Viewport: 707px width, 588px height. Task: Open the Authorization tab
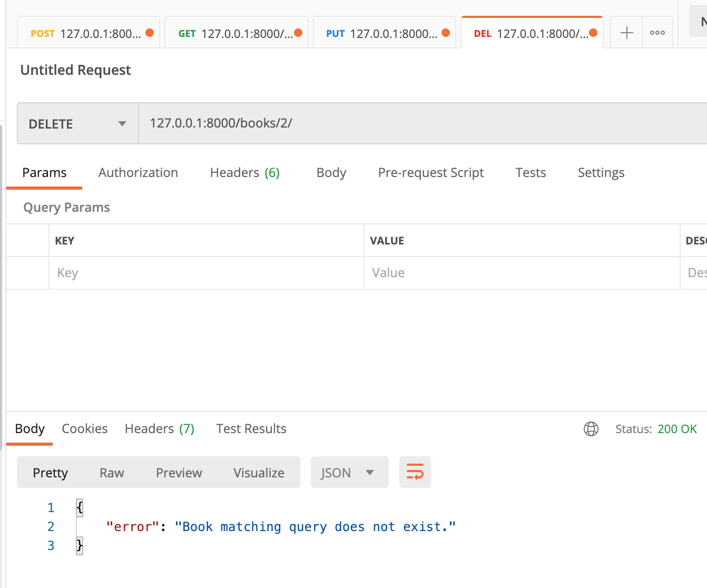pyautogui.click(x=138, y=173)
